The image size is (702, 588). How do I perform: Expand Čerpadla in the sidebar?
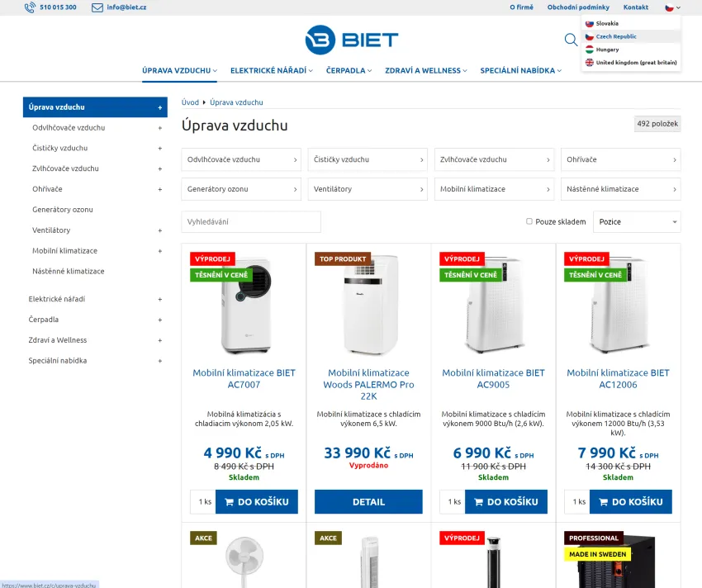tap(160, 320)
